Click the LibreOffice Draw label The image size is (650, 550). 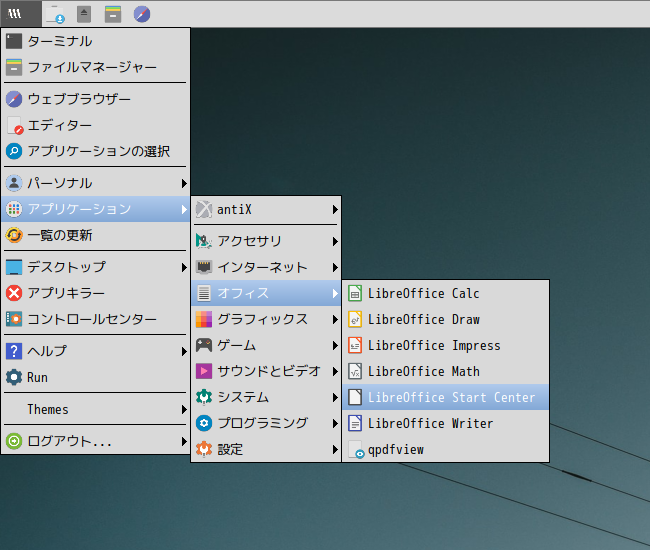click(424, 320)
